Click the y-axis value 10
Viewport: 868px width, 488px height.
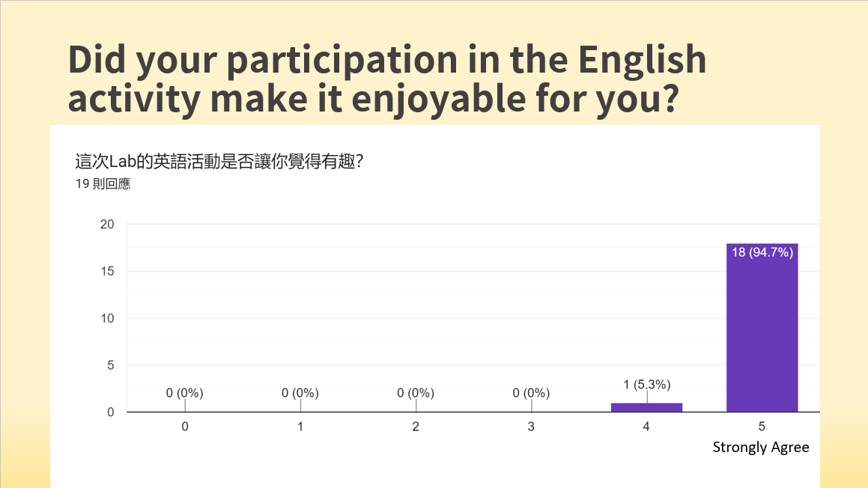point(107,318)
